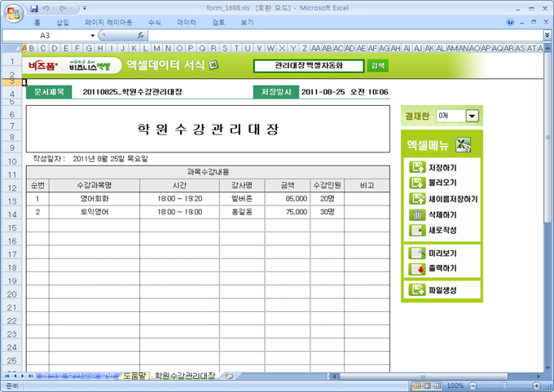Click the fx insert function icon

(141, 35)
